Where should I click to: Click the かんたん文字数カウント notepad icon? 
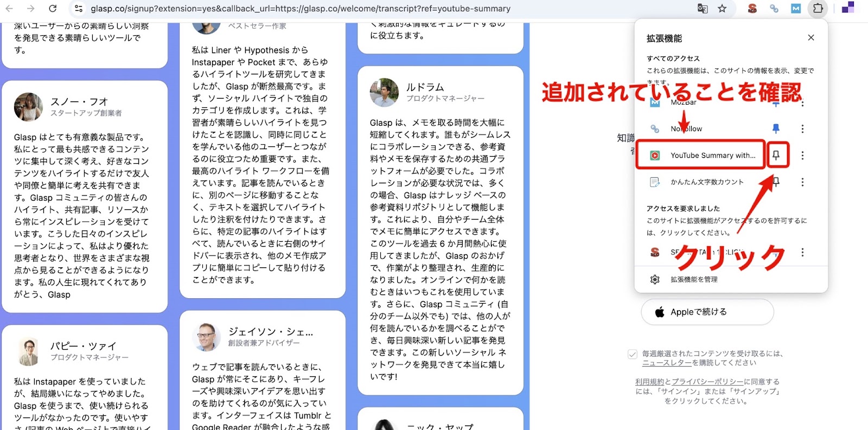pyautogui.click(x=655, y=182)
